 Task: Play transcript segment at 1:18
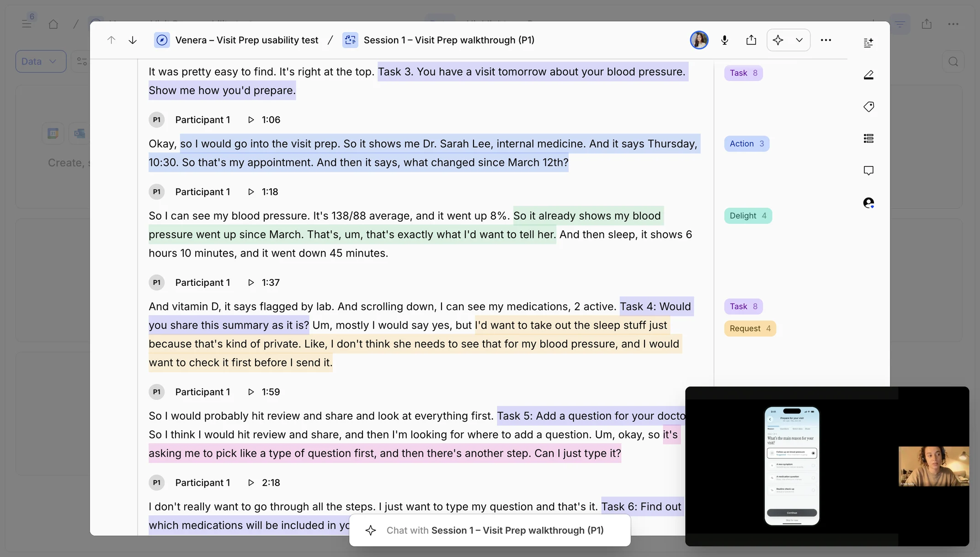pyautogui.click(x=251, y=192)
